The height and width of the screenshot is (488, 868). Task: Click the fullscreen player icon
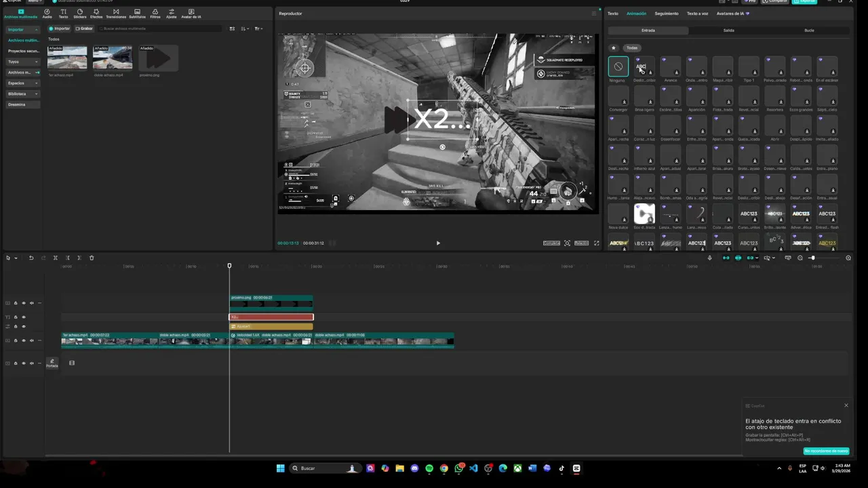click(597, 243)
